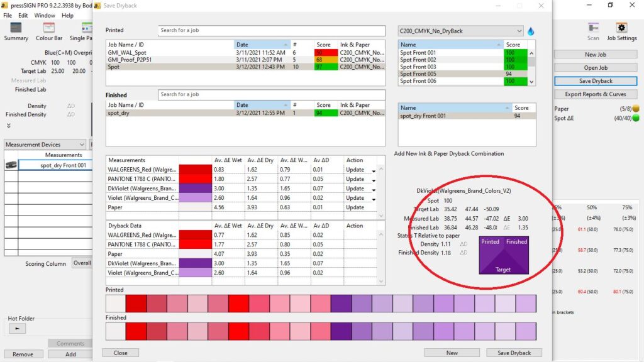Open the Window menu

[x=45, y=15]
